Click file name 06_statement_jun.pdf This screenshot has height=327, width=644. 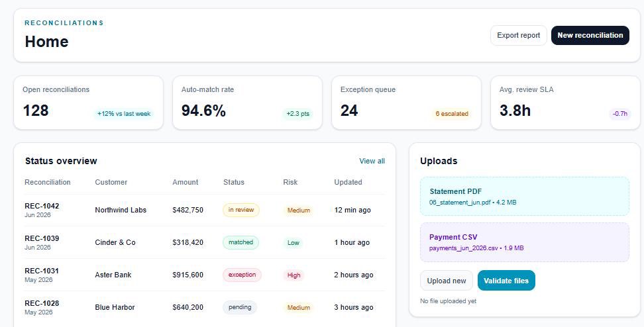pos(460,203)
